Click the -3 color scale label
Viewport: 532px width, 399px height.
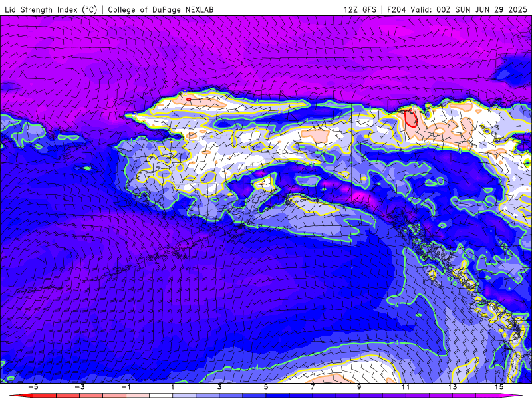[80, 387]
